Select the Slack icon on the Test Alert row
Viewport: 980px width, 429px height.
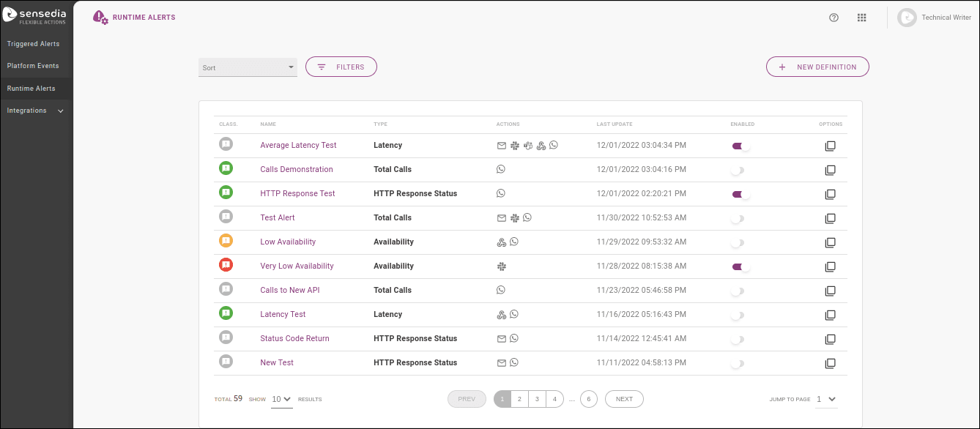514,217
